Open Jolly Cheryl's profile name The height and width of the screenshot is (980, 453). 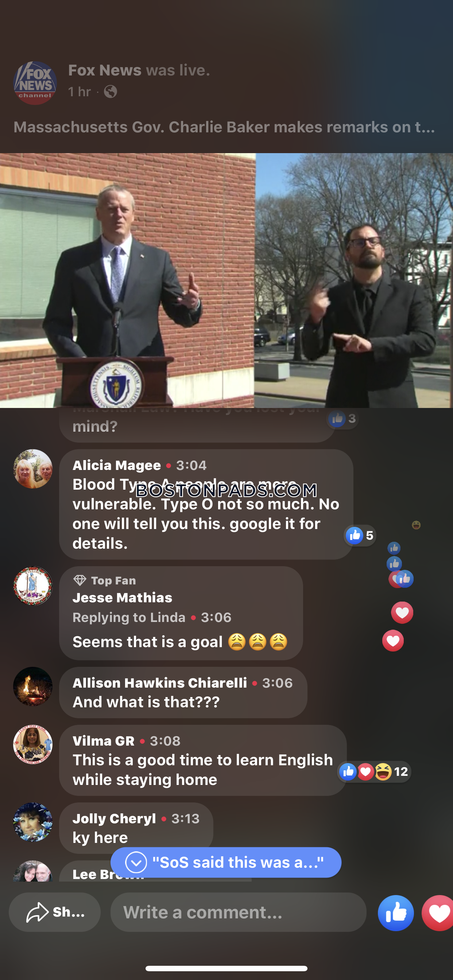pyautogui.click(x=114, y=818)
